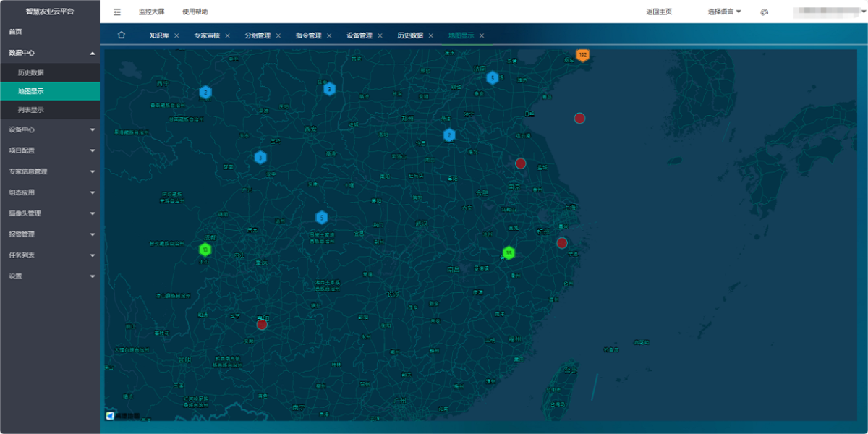868x434 pixels.
Task: Select the green 35 cluster marker
Action: (509, 252)
